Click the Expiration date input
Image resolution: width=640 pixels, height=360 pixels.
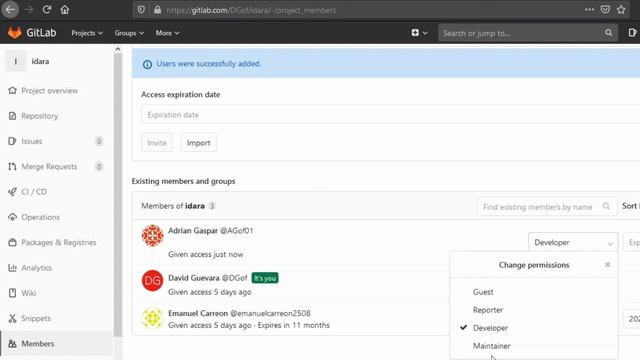390,115
